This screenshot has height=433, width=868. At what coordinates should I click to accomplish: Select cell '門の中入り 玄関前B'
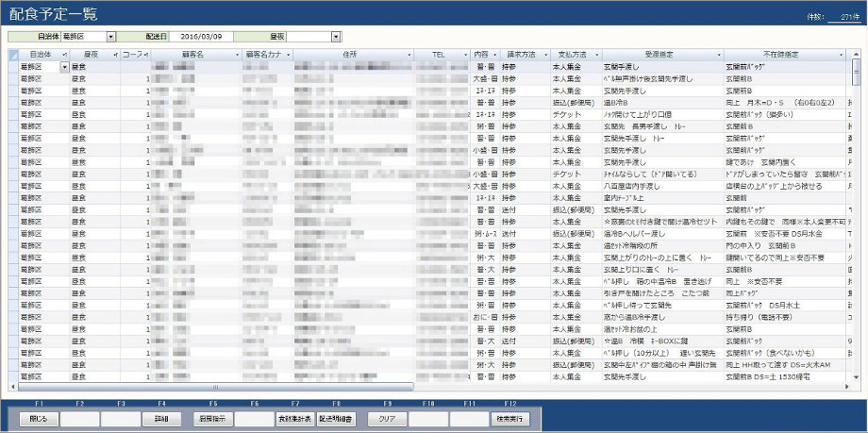pyautogui.click(x=785, y=245)
